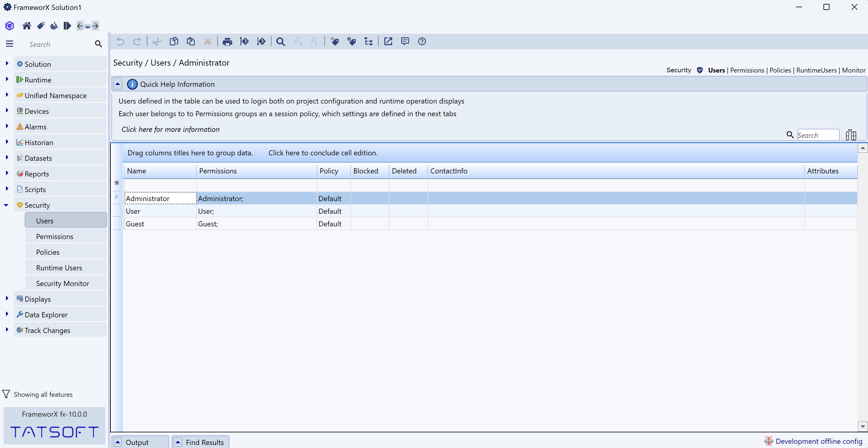Open the Output bottom panel tab
The image size is (868, 448).
(x=140, y=442)
